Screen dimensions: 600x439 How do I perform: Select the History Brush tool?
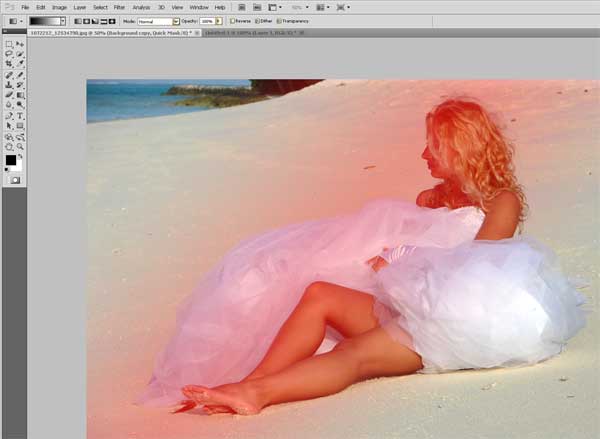(20, 85)
